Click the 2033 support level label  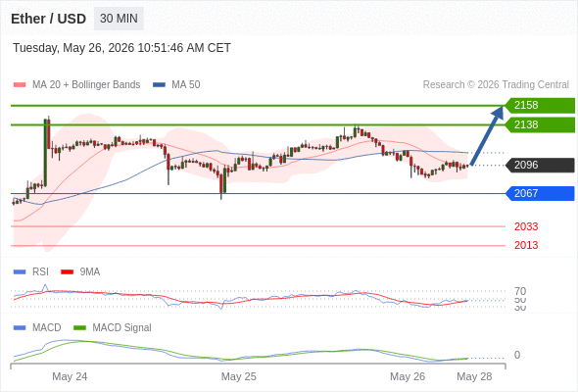click(x=526, y=226)
